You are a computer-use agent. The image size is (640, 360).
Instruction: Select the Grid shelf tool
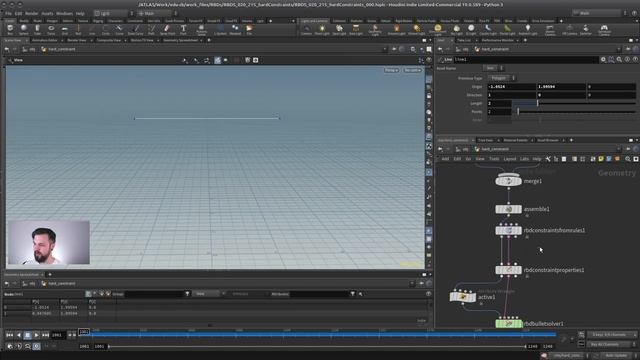64,29
